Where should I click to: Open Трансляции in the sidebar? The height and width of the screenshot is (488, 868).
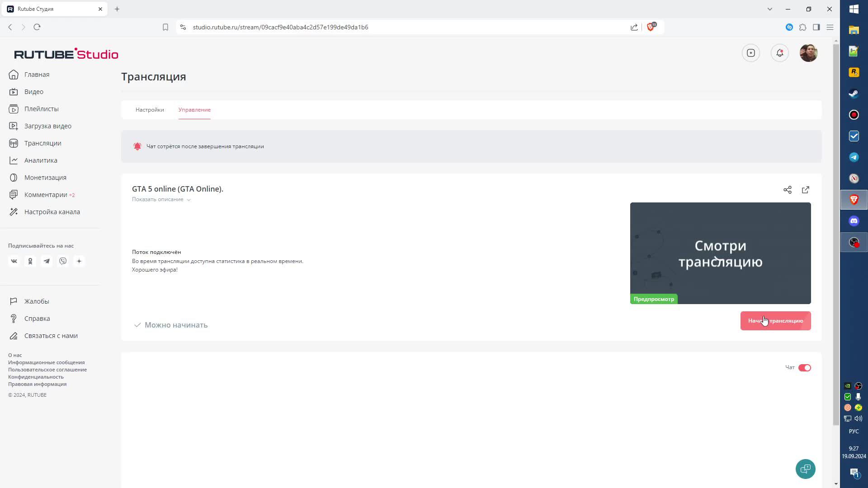click(x=42, y=143)
